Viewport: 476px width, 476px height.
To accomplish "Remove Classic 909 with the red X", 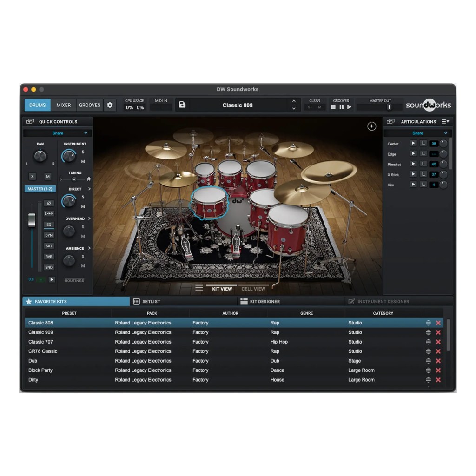I will click(438, 332).
